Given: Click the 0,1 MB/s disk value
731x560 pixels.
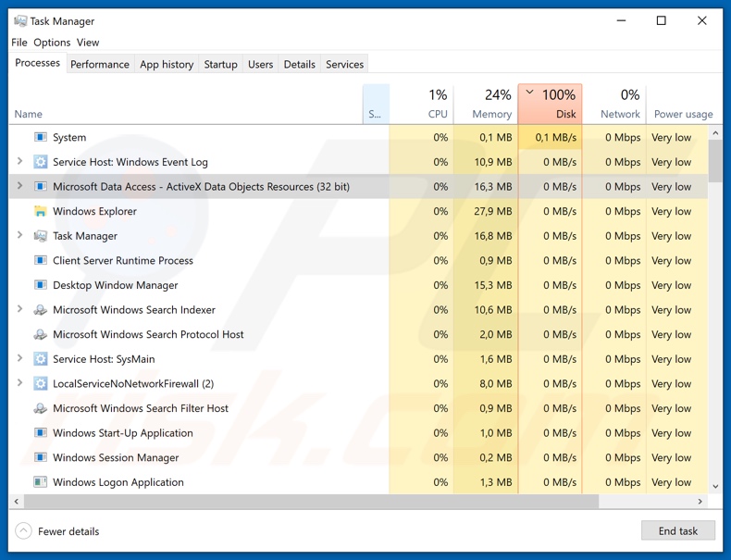Looking at the screenshot, I should (x=556, y=137).
